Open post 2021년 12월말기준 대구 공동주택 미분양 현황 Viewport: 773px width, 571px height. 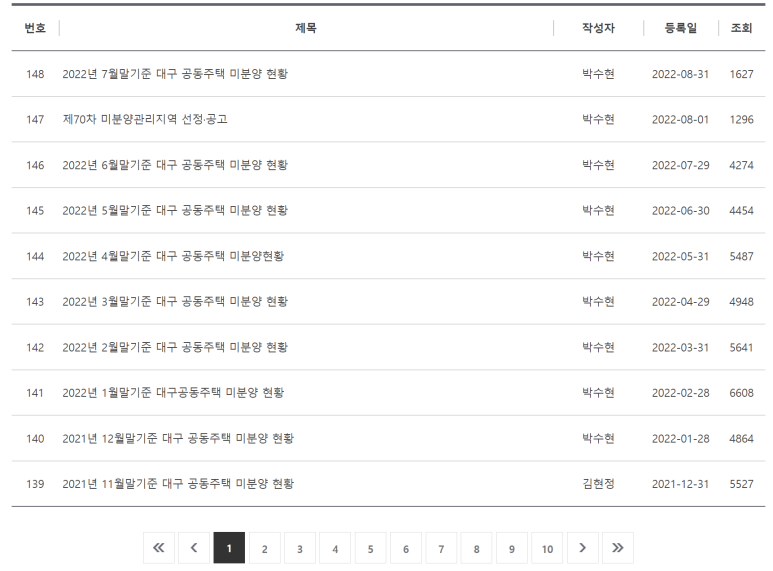pos(178,439)
